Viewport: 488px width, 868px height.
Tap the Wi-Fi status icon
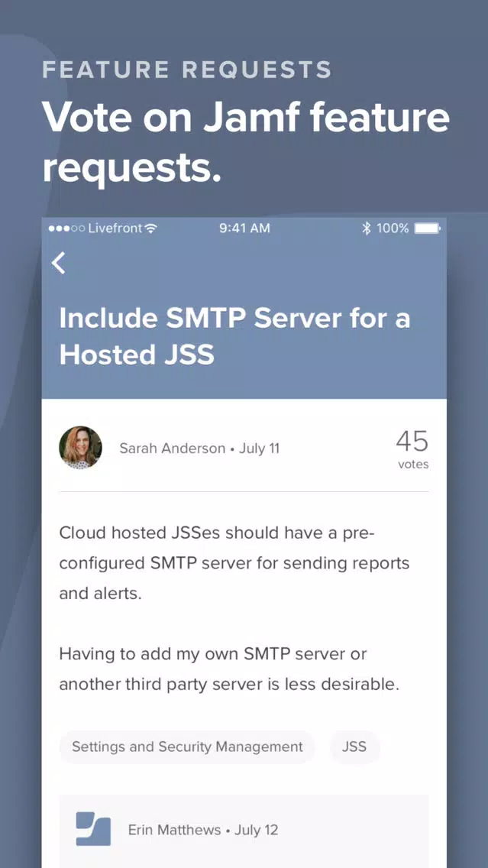coord(150,228)
